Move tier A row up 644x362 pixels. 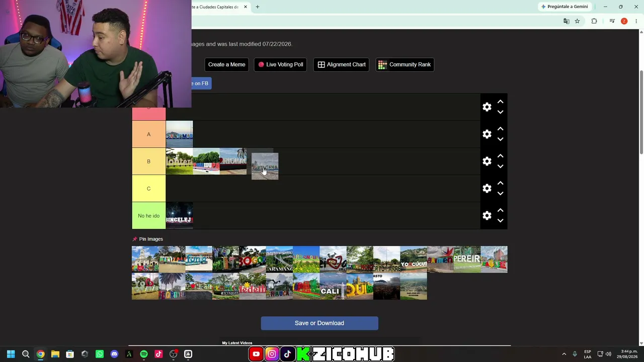(500, 129)
